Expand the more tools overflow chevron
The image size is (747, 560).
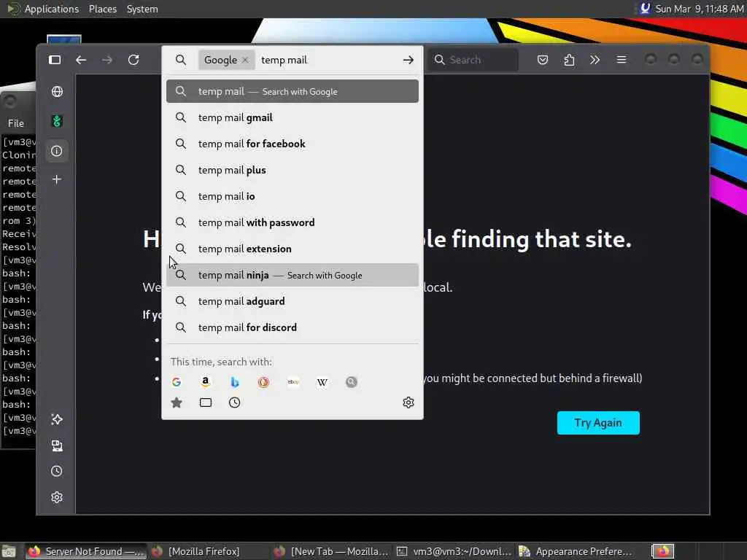[595, 60]
